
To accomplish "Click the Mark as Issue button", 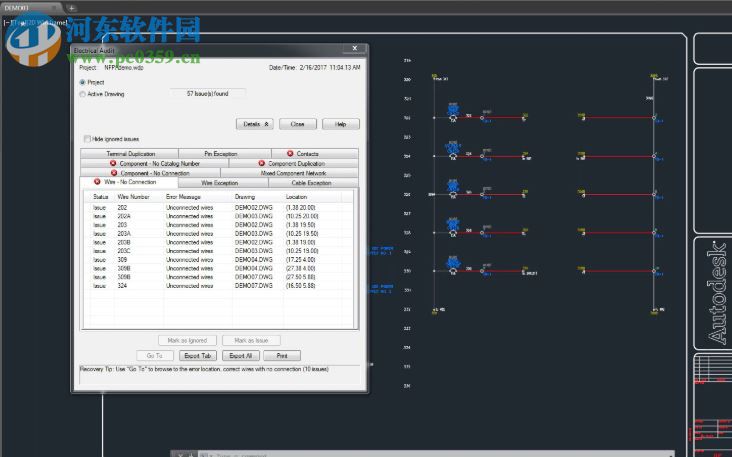I will (251, 341).
